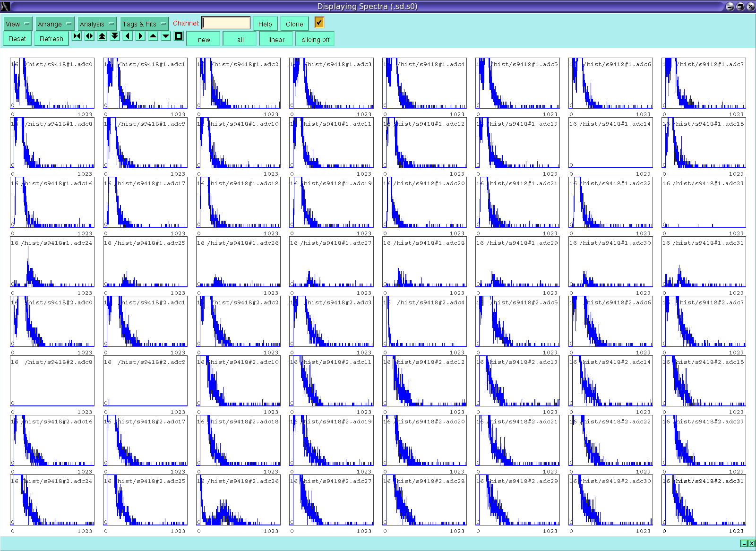Open the Analysis menu

(x=97, y=24)
